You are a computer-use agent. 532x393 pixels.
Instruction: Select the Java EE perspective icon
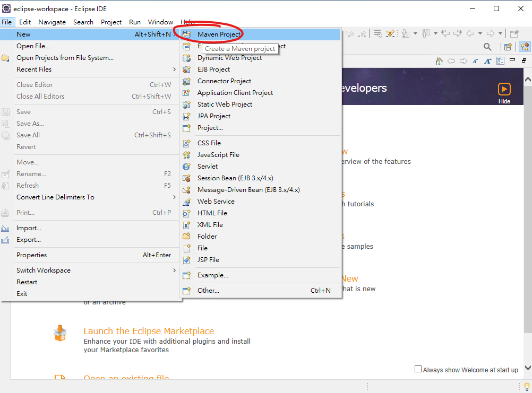click(525, 47)
